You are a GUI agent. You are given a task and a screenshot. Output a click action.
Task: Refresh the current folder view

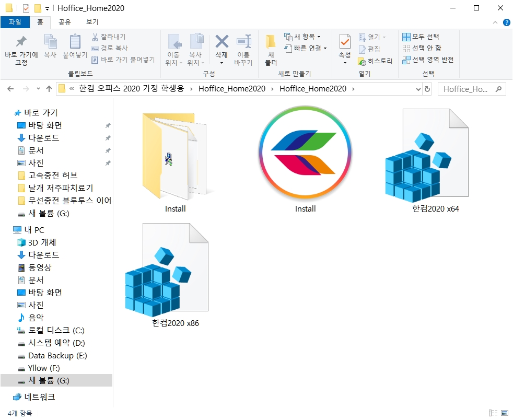[x=427, y=89]
